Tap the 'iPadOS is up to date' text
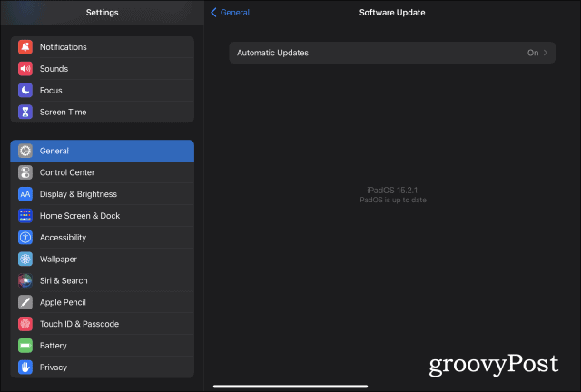 point(392,200)
